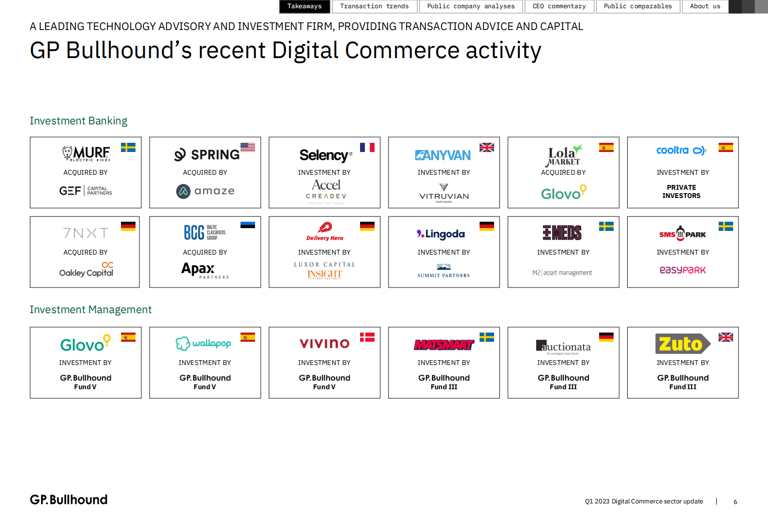The height and width of the screenshot is (532, 768).
Task: Click the AnyVan logo
Action: tap(443, 155)
